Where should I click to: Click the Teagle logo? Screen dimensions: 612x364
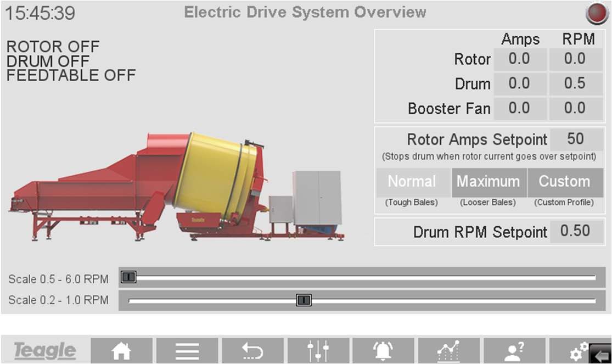click(x=44, y=351)
